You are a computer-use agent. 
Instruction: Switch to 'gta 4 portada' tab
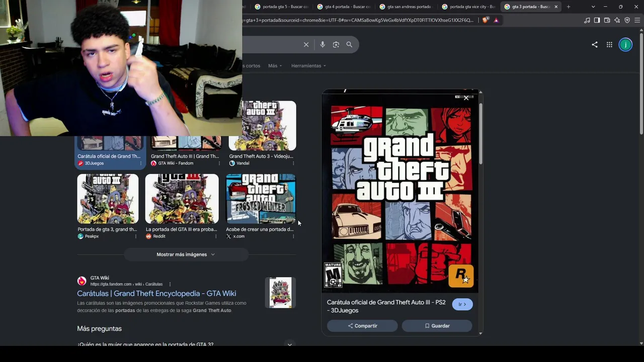click(x=343, y=7)
